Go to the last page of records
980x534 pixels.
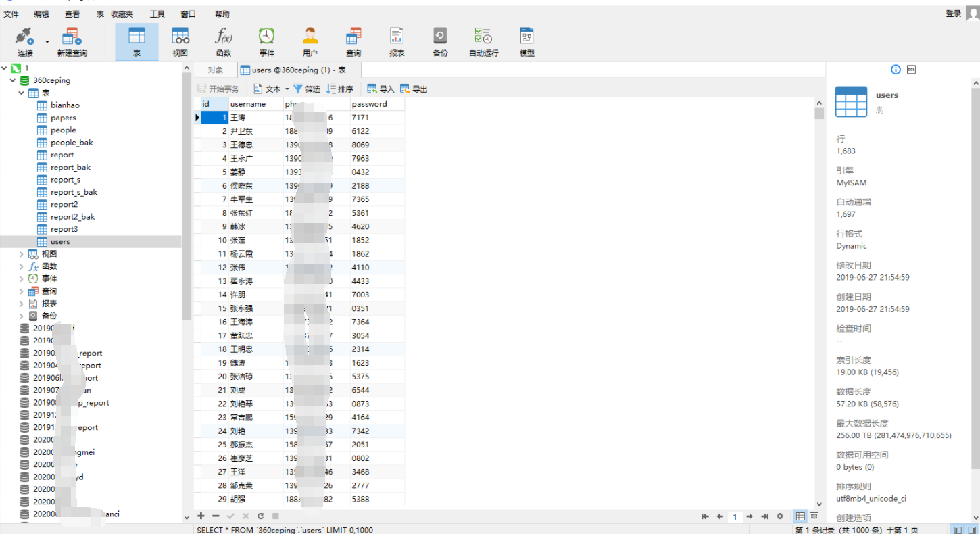764,516
